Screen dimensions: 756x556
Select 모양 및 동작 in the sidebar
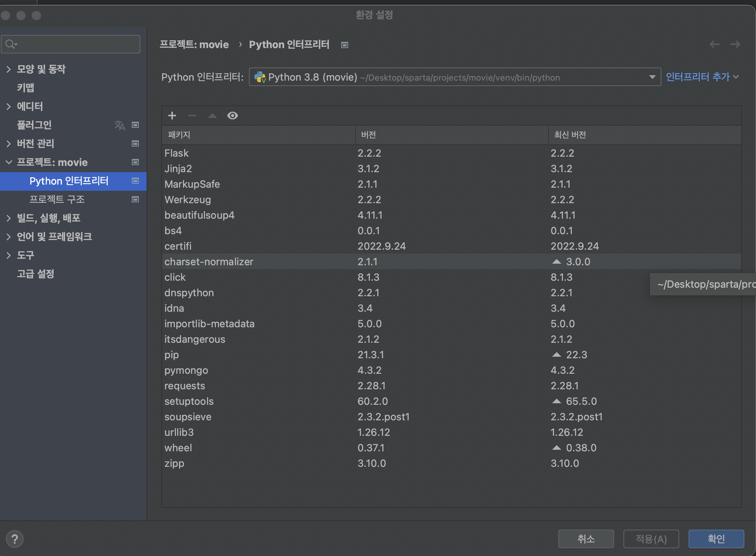pos(41,69)
